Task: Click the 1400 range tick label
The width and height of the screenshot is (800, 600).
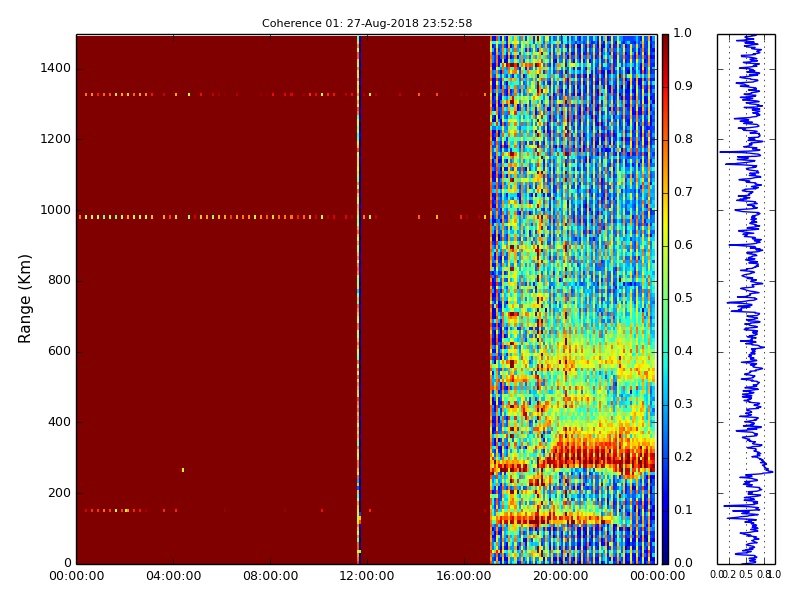Action: (55, 68)
